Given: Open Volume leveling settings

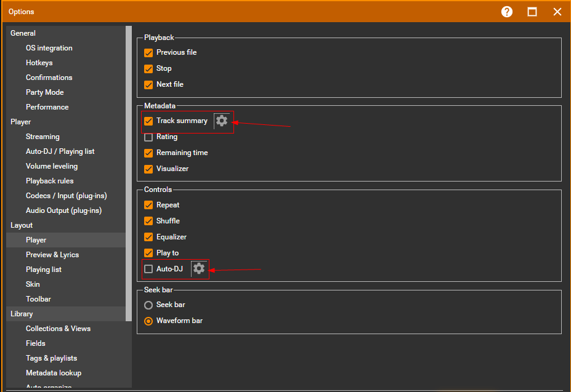Looking at the screenshot, I should pyautogui.click(x=52, y=166).
